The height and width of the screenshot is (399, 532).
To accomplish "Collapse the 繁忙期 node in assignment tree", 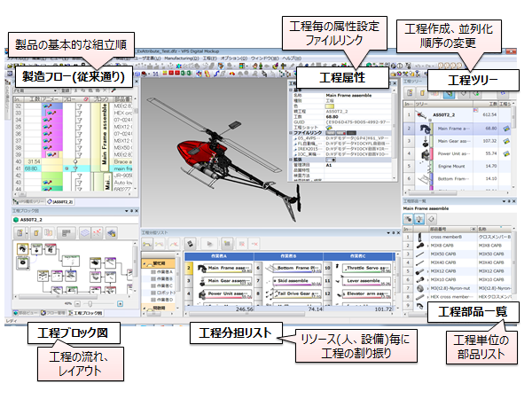I will (x=145, y=263).
